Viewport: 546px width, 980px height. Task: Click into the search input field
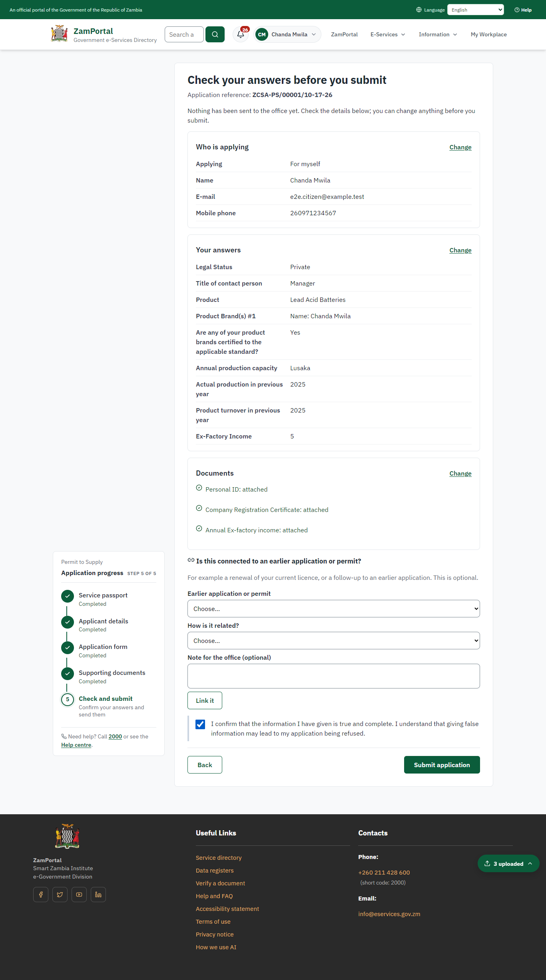[184, 34]
